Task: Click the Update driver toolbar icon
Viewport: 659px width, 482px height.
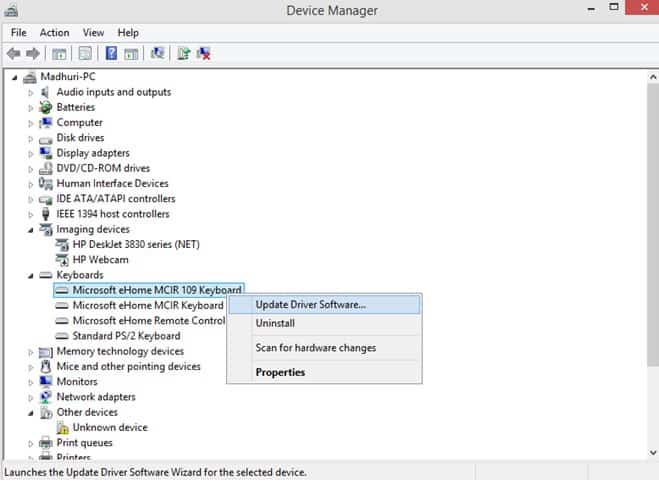Action: pos(184,53)
